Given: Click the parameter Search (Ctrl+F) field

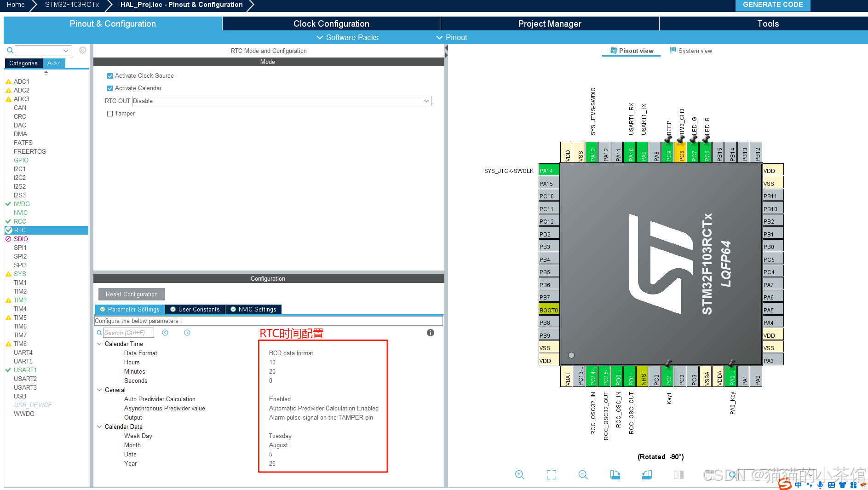Looking at the screenshot, I should click(128, 333).
